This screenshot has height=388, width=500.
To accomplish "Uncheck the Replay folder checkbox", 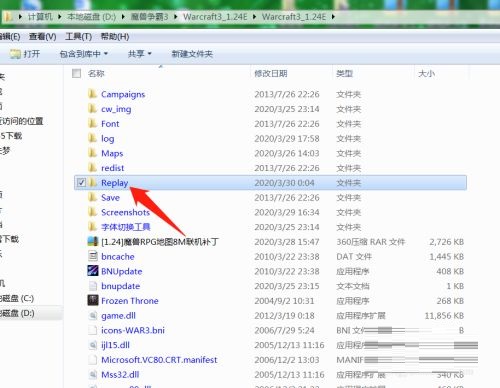I will pos(81,182).
